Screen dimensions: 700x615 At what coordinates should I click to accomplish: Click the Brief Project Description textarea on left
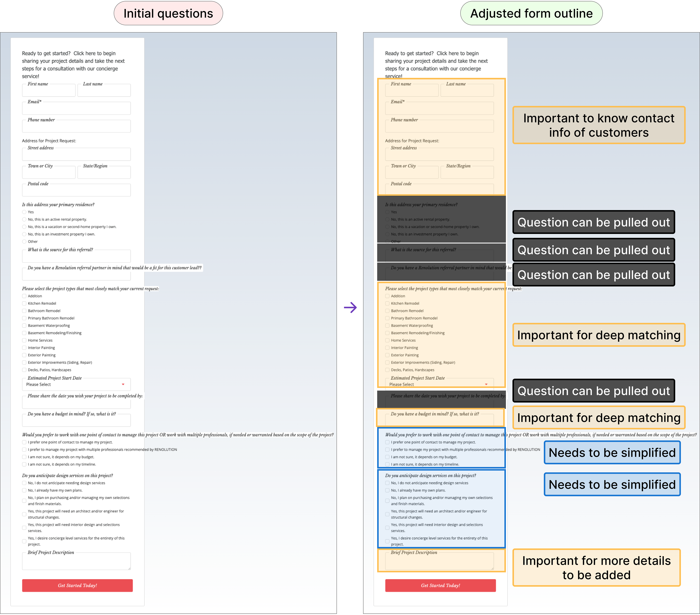pos(76,562)
